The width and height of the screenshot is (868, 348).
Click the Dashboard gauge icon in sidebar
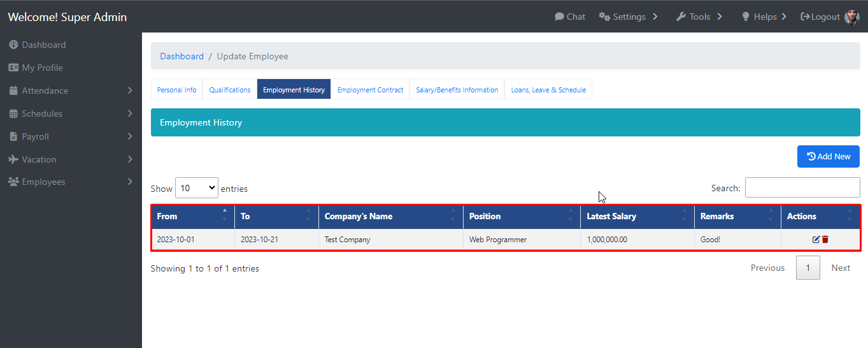click(x=13, y=45)
